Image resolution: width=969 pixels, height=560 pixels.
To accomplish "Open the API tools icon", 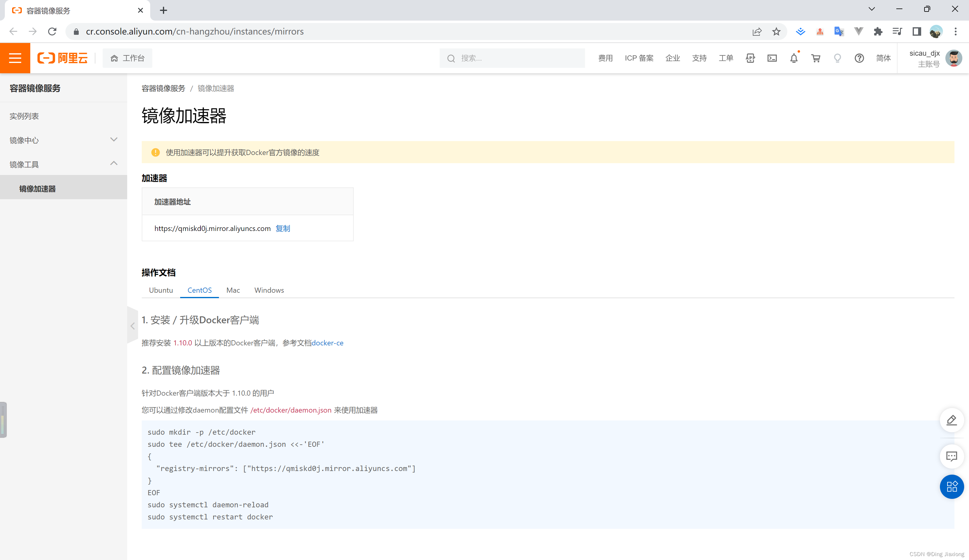I will (x=750, y=58).
